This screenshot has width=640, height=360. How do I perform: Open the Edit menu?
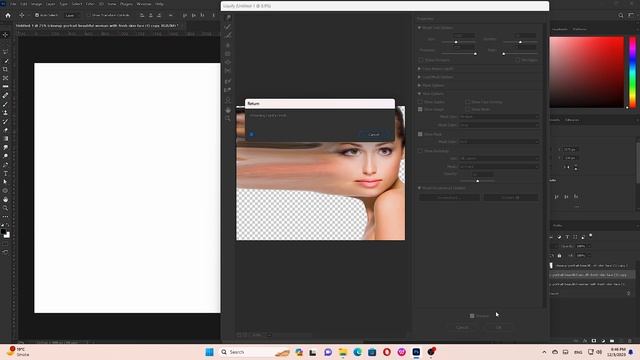(x=24, y=4)
